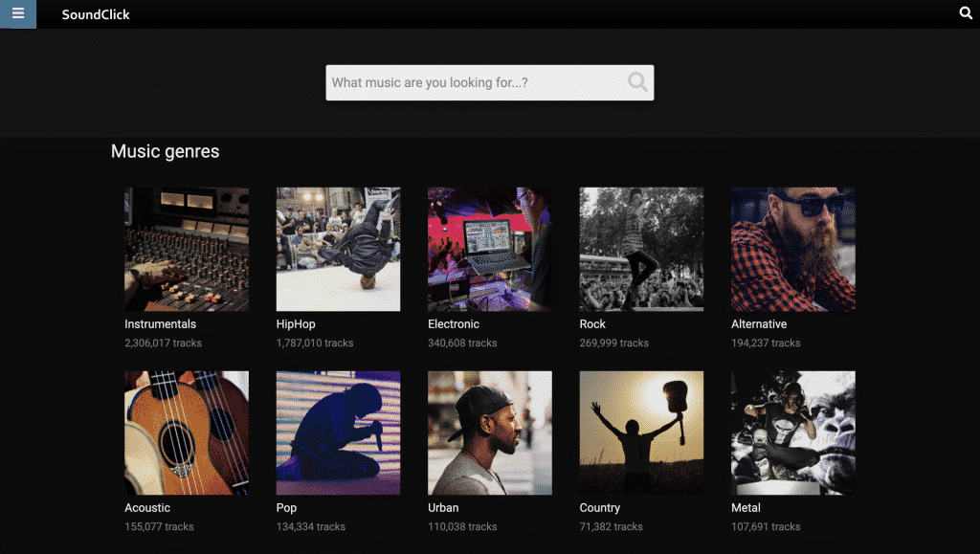This screenshot has width=980, height=554.
Task: Open the Metal genre thumbnail
Action: click(x=793, y=432)
